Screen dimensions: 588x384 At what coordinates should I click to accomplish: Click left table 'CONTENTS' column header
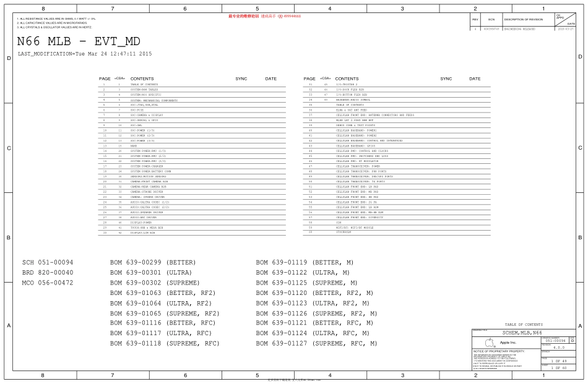tap(142, 79)
